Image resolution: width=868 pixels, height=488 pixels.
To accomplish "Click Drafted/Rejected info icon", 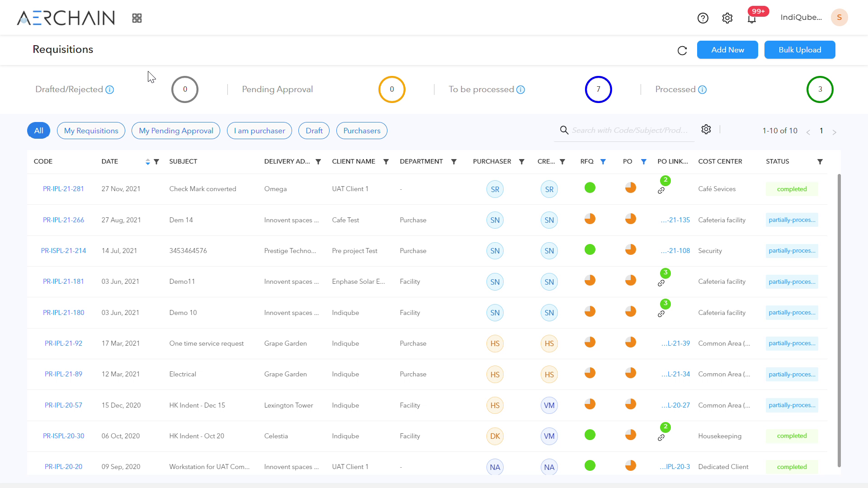I will [x=109, y=90].
